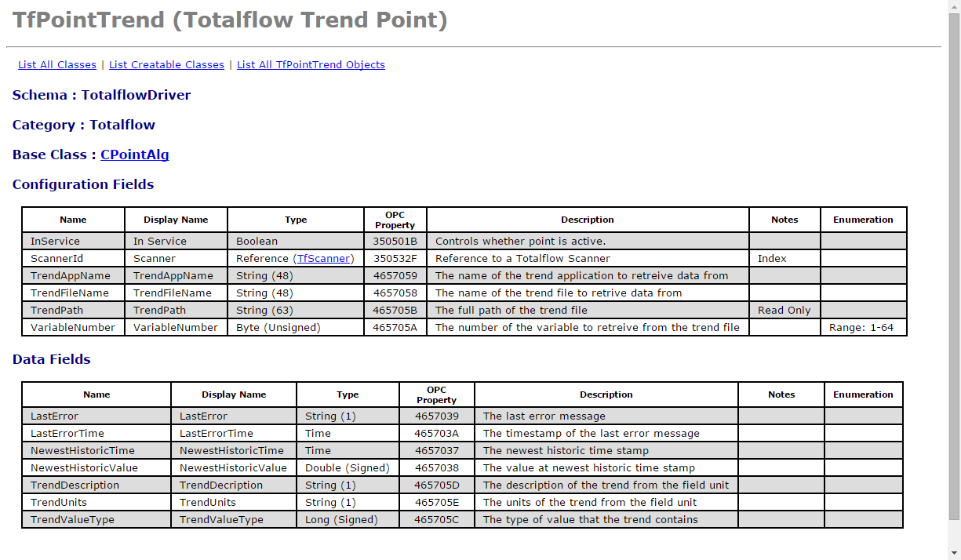Click the TfPointTrend page title
The height and width of the screenshot is (560, 961).
[x=230, y=20]
